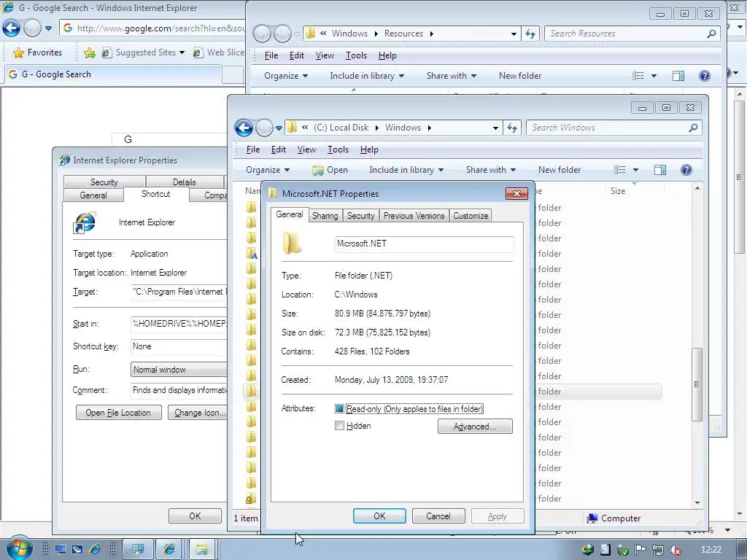
Task: Refresh the Windows folder address bar
Action: (x=513, y=128)
